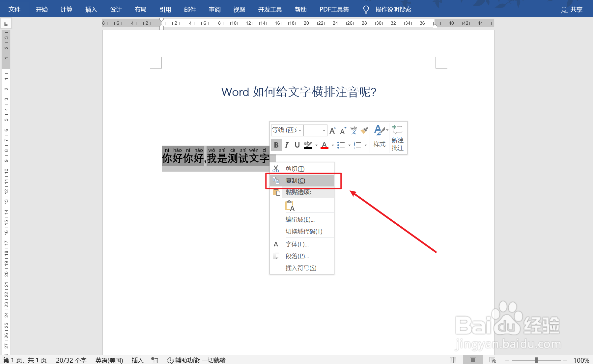
Task: Toggle Italic in the mini toolbar
Action: click(x=287, y=145)
